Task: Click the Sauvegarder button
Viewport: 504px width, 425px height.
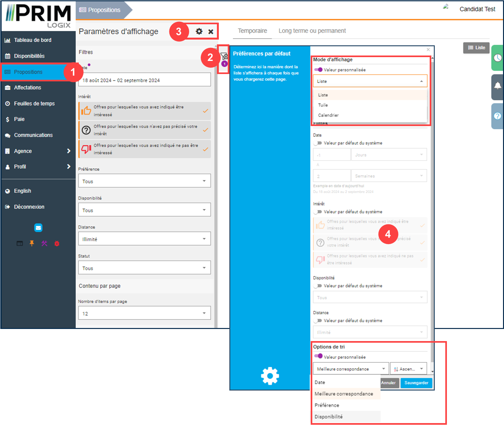Action: tap(416, 383)
